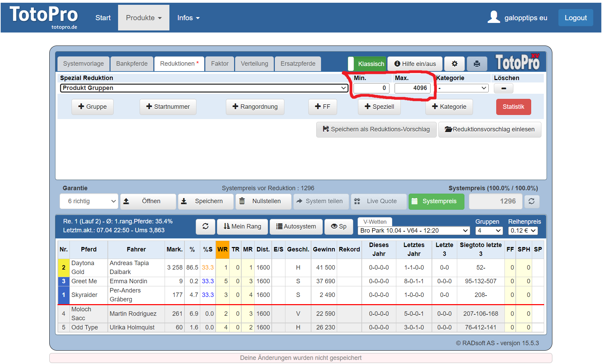Click the Speichern button

tap(206, 201)
